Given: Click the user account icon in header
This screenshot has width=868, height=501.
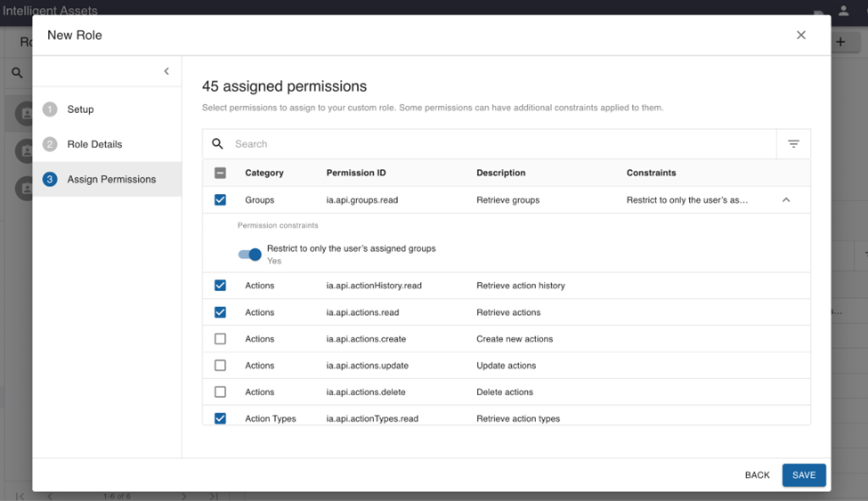Looking at the screenshot, I should (x=843, y=12).
